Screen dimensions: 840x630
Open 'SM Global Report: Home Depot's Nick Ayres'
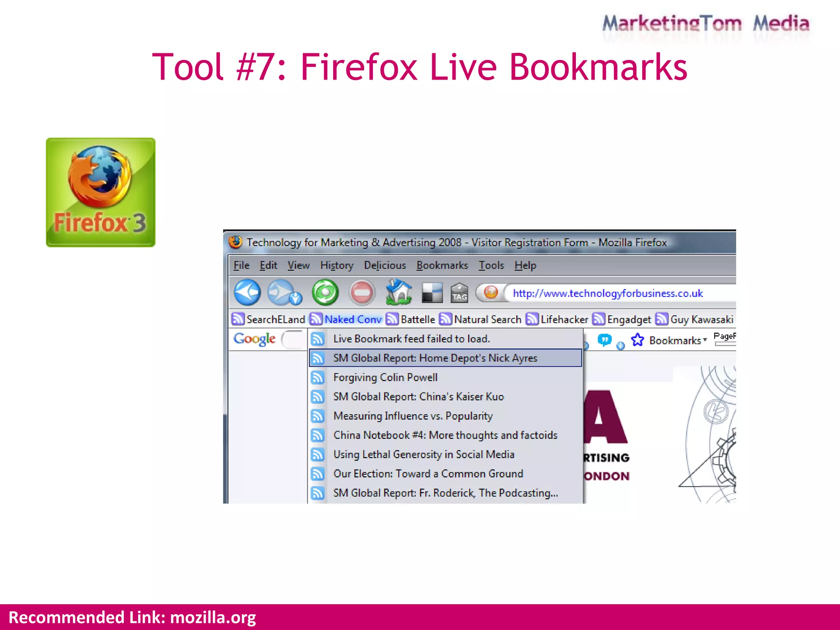[x=445, y=358]
